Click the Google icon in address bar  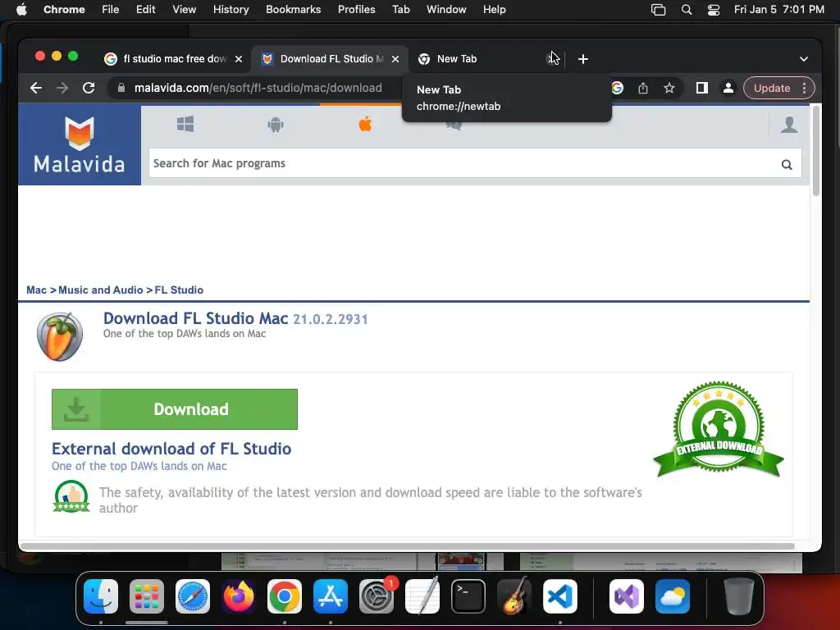[x=617, y=88]
